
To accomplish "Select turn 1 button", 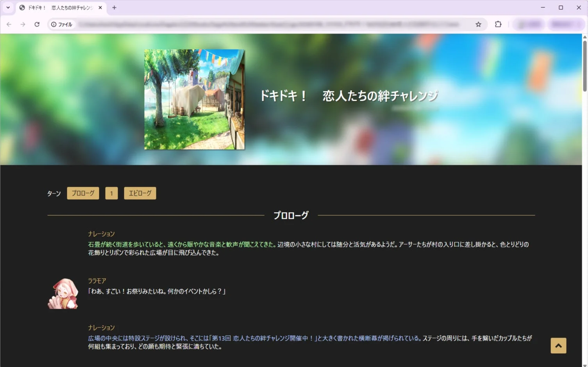I will click(111, 193).
